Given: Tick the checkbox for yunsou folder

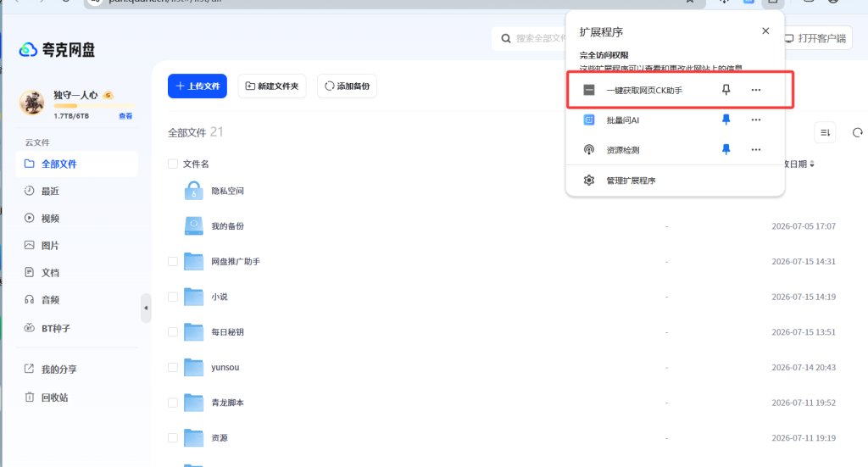Looking at the screenshot, I should coord(173,367).
